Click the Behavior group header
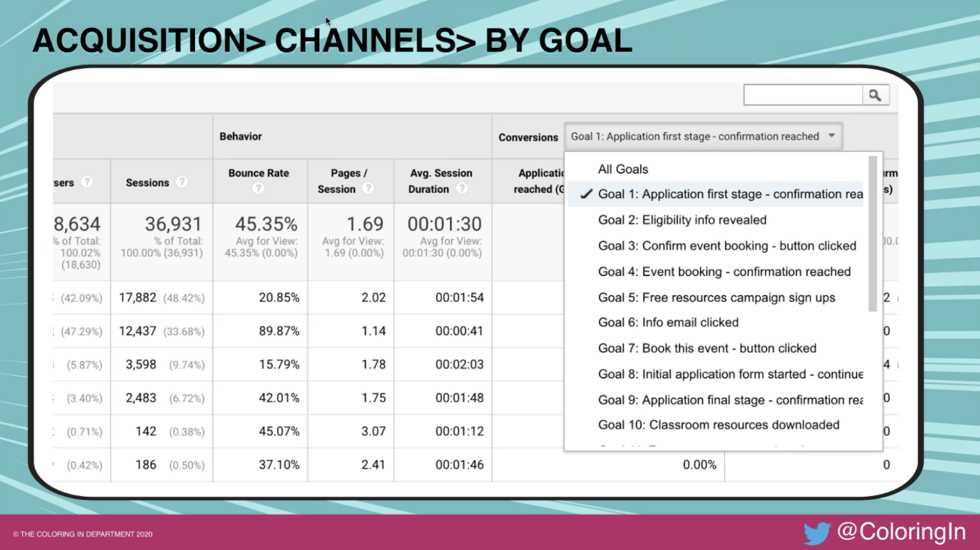The image size is (980, 550). click(240, 137)
